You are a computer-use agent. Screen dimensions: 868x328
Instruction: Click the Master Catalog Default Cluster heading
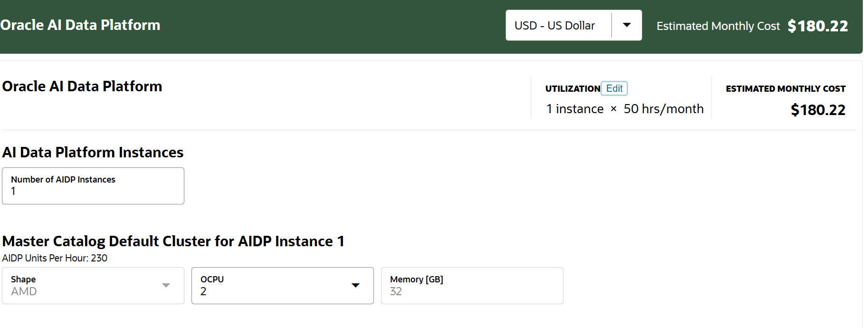(173, 241)
